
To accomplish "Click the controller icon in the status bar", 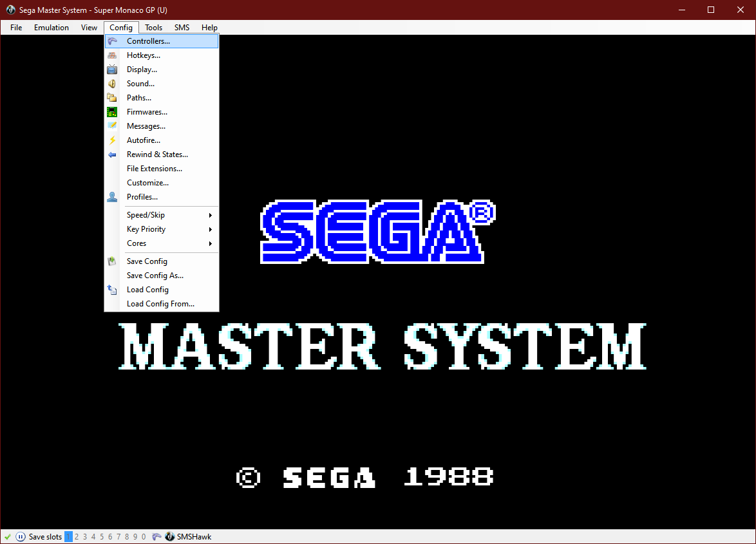I will (156, 537).
